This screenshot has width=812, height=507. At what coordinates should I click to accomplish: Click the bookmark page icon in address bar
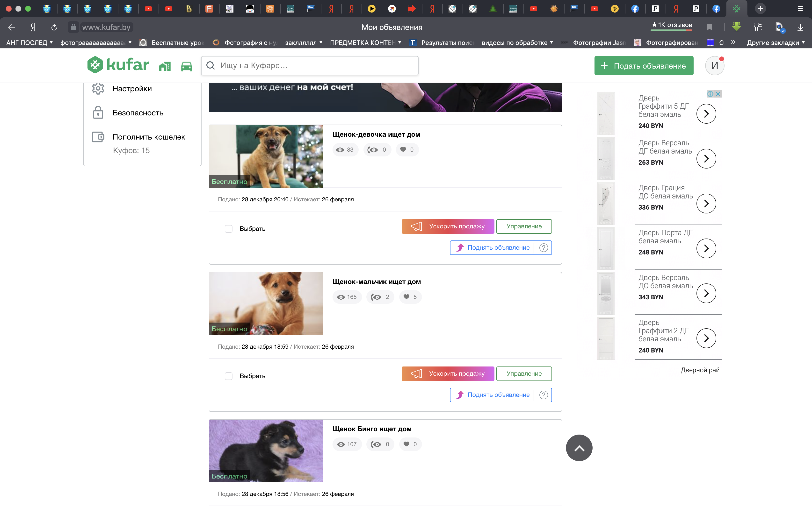tap(709, 27)
